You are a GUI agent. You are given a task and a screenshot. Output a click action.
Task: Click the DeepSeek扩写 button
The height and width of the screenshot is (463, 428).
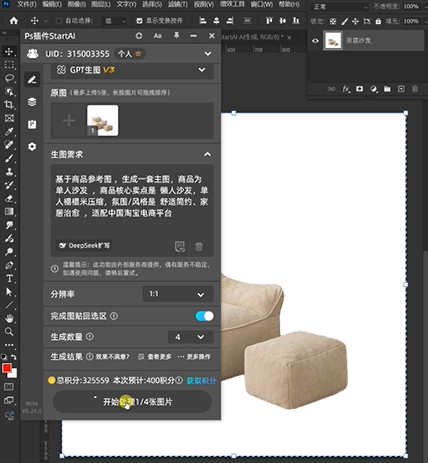84,246
